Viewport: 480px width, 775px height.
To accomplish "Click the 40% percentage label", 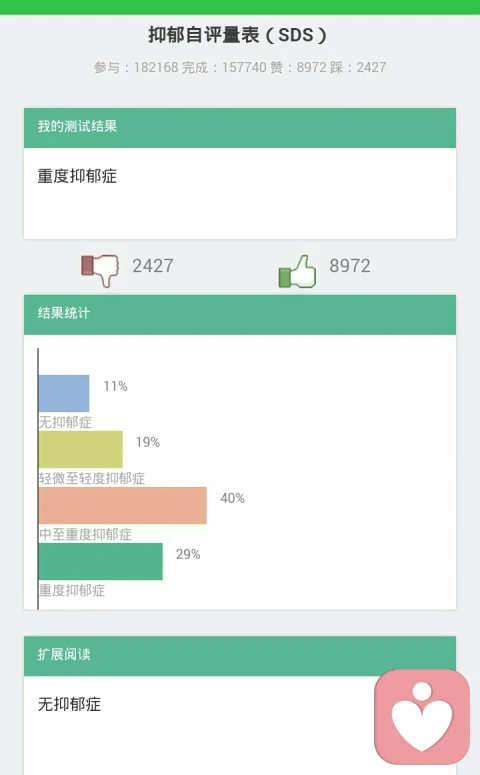I will [x=232, y=498].
